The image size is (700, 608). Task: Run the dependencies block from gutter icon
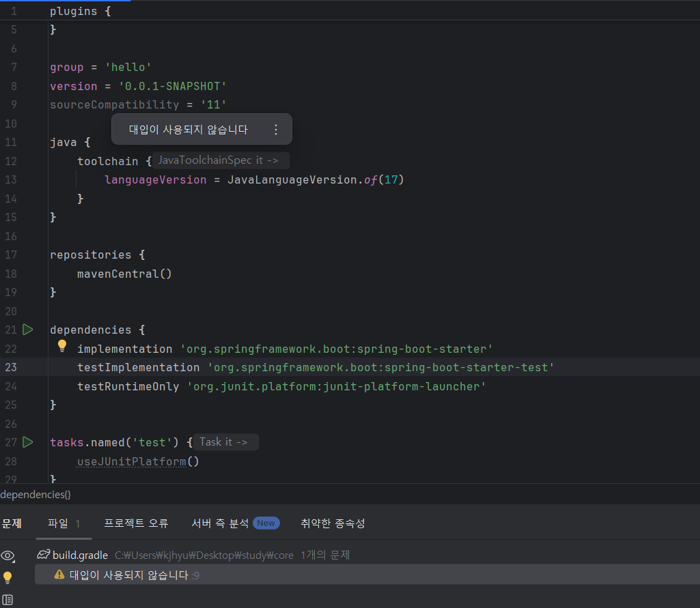(28, 330)
